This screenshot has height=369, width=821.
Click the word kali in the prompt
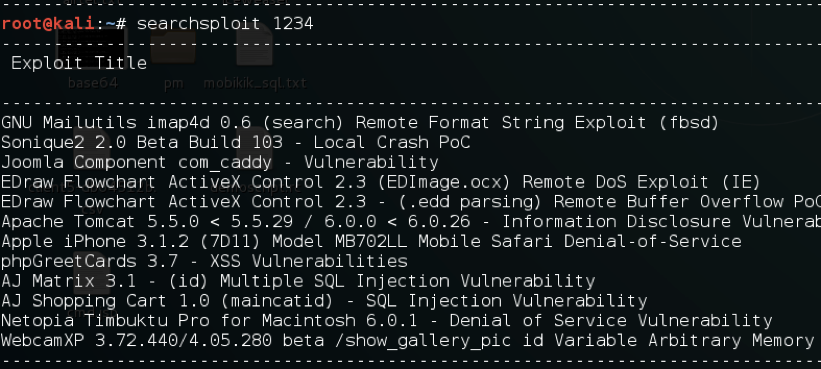point(76,24)
